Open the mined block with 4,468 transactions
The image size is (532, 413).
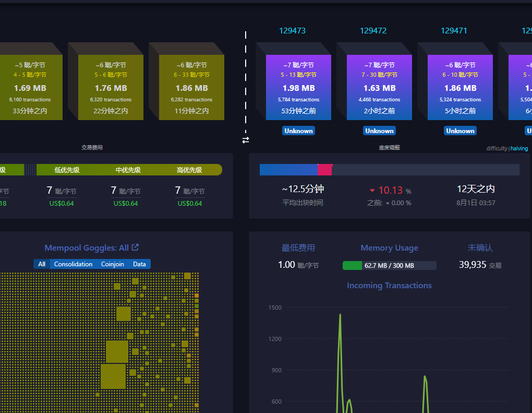379,87
